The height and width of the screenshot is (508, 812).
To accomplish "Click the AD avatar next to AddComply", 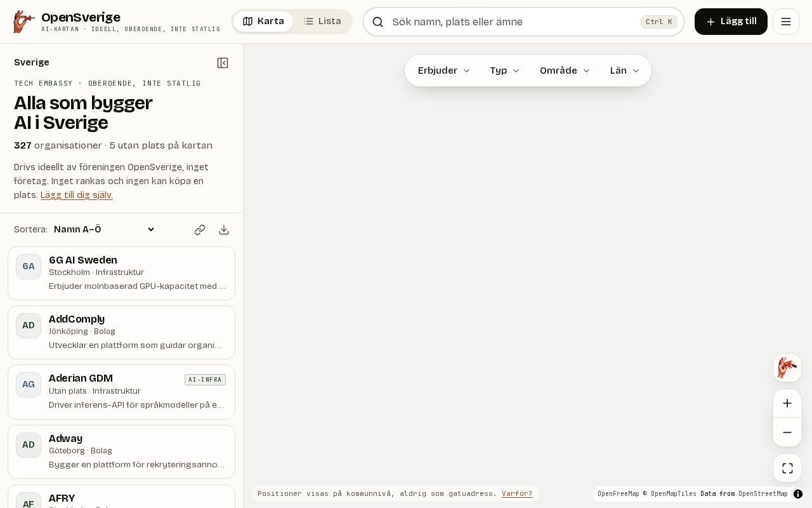I will 29,326.
